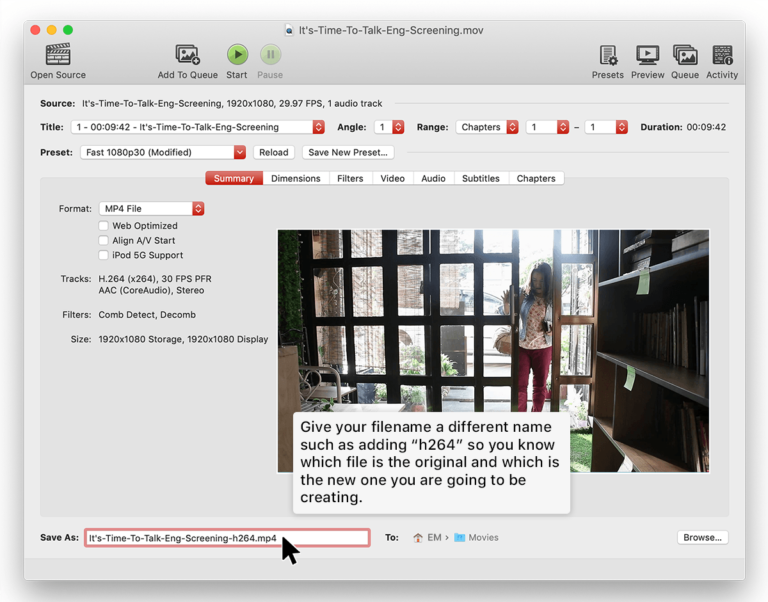Open the Preview window icon
Screen dimensions: 768x602
[x=648, y=55]
